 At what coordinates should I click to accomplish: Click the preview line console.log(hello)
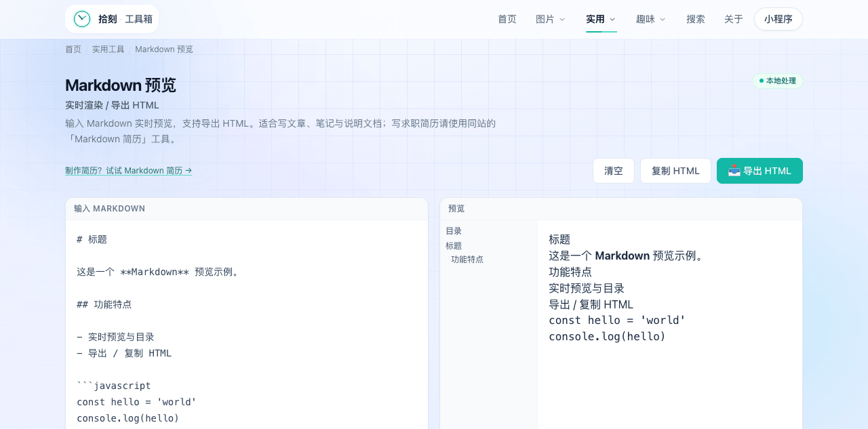coord(607,336)
